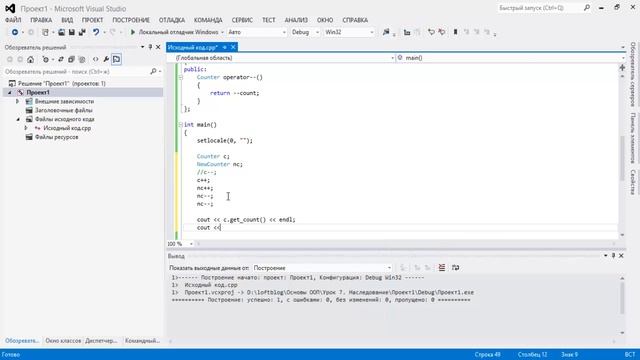This screenshot has height=360, width=640.
Task: Click the search magnifier in Solution Explorer
Action: point(153,71)
